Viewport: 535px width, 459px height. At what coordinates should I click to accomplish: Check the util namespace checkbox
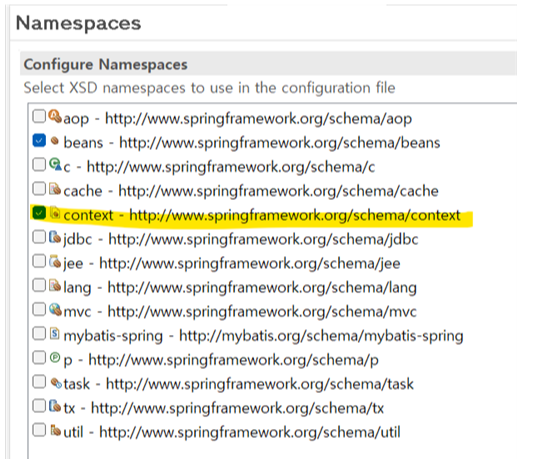[x=39, y=430]
